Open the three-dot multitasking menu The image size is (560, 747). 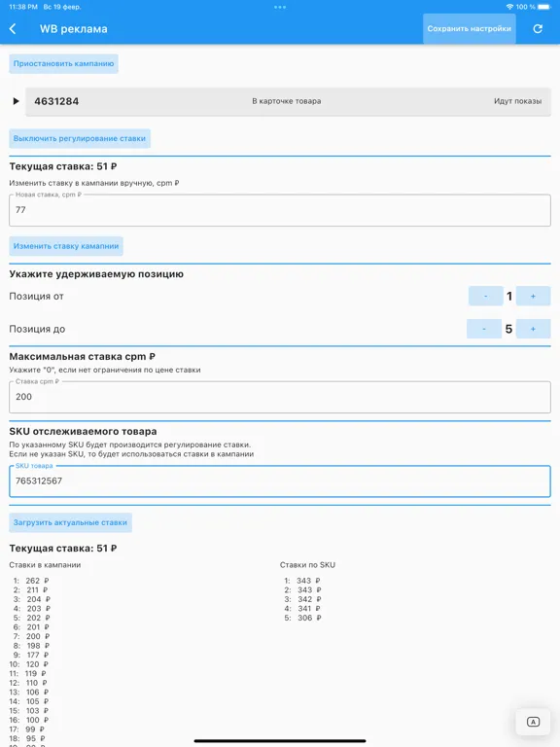(x=280, y=7)
